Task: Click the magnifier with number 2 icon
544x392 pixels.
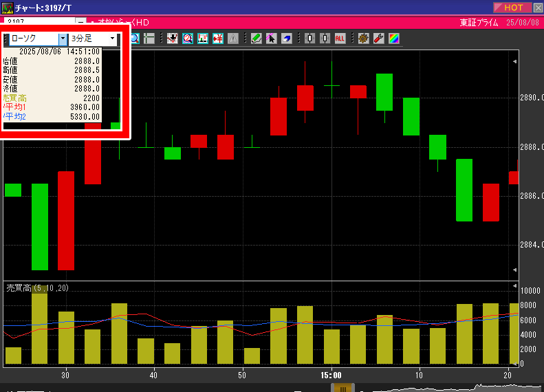Action: tap(188, 39)
